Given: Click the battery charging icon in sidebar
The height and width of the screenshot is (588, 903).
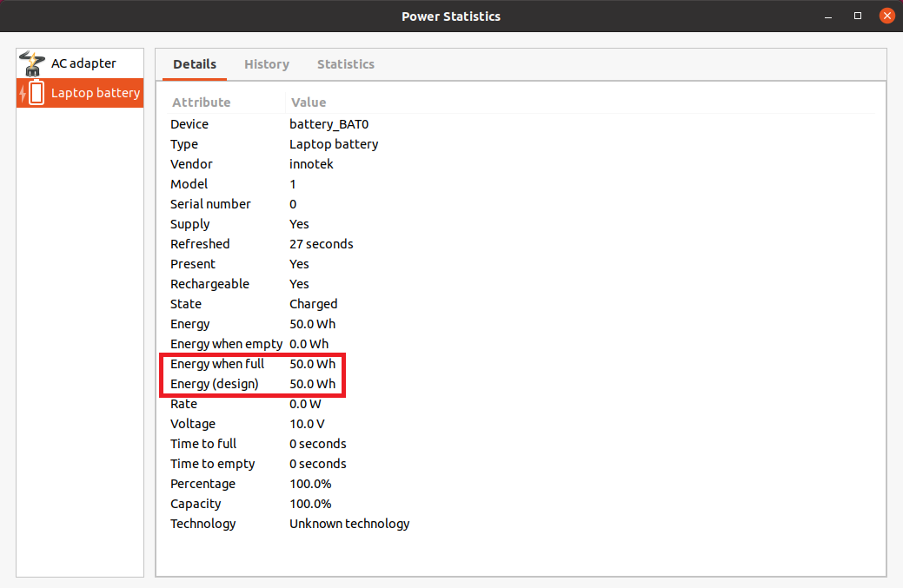Looking at the screenshot, I should 32,92.
